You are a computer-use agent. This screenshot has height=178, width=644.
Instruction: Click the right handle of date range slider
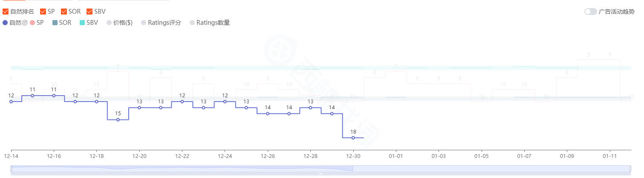pos(630,169)
